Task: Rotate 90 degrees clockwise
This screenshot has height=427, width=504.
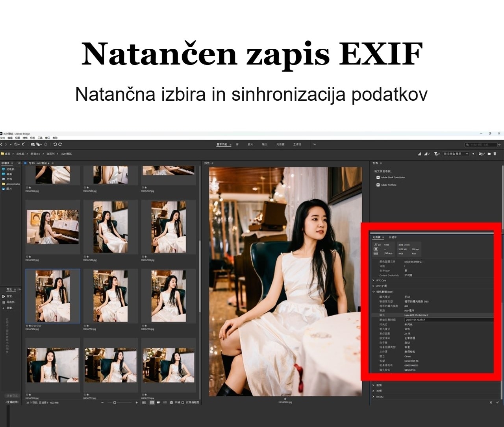Action: coord(60,144)
